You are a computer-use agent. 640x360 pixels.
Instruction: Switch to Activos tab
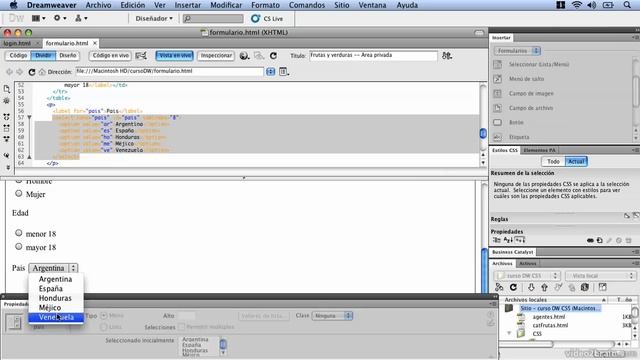tap(528, 264)
